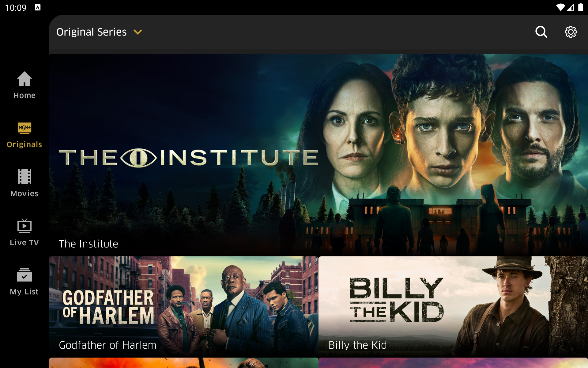Tap the battery status icon
588x368 pixels.
(580, 7)
